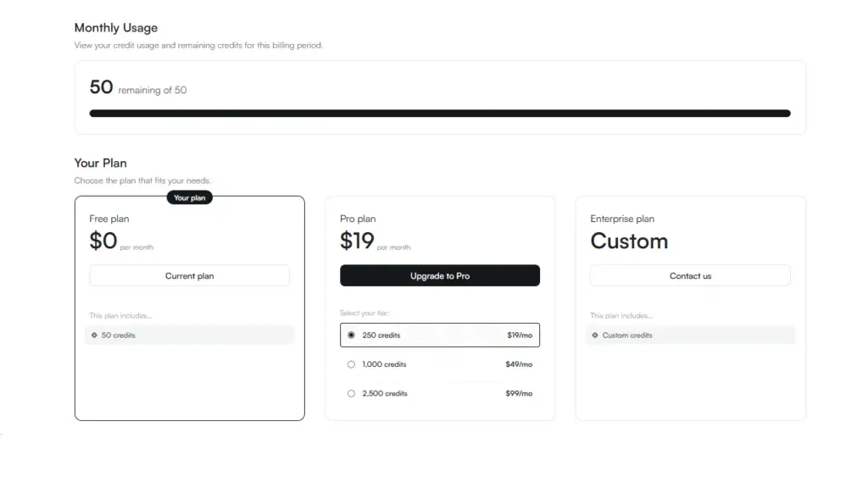Click the Enterprise plan heading
868x488 pixels.
point(622,219)
